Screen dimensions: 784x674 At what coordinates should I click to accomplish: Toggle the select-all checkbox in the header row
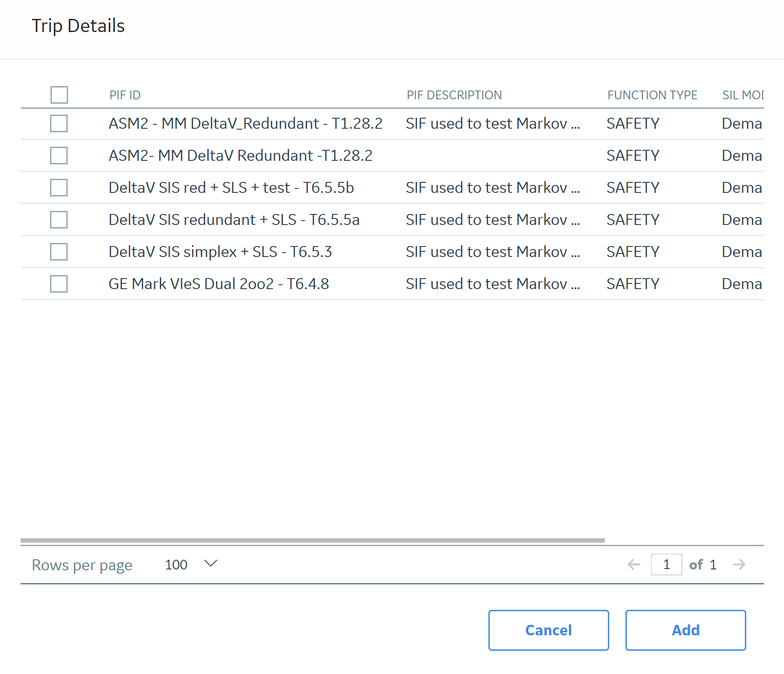(x=59, y=95)
